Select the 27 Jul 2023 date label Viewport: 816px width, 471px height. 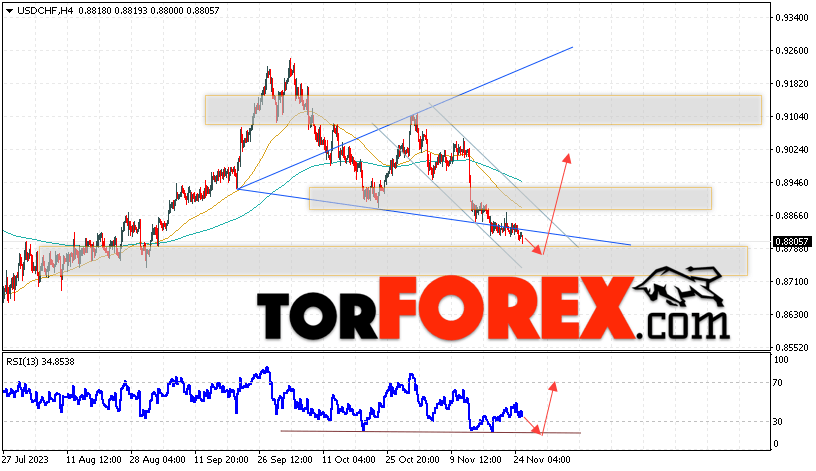click(25, 460)
